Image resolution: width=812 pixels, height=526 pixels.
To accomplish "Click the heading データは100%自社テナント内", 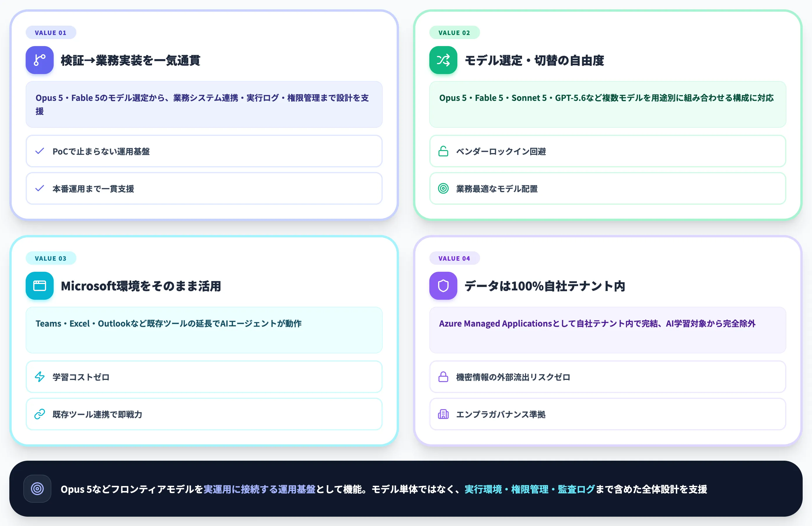I will point(545,286).
